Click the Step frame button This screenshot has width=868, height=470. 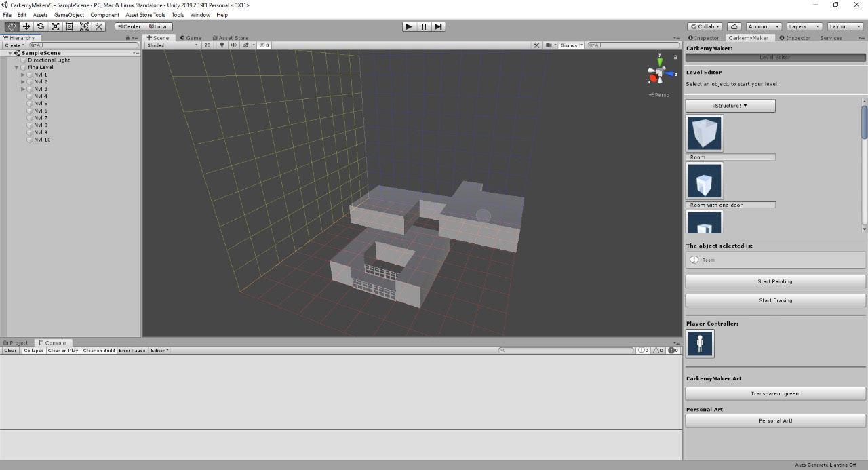click(x=438, y=26)
